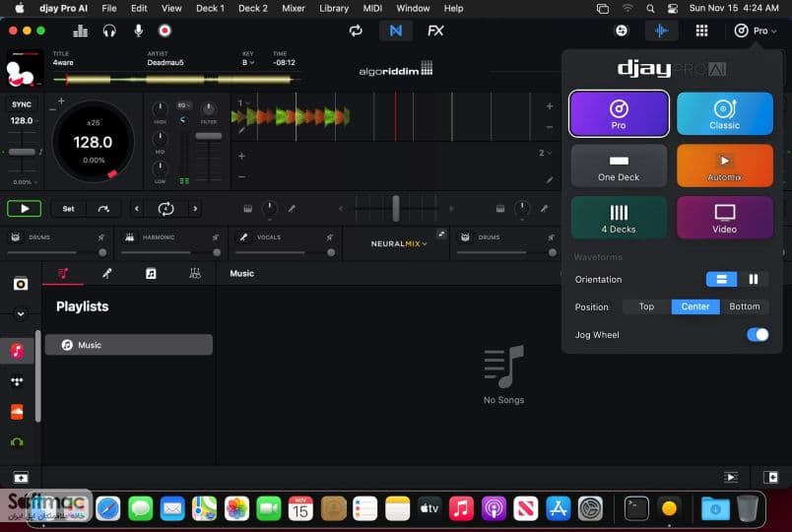Screen dimensions: 792x532
Task: Open the Photos-style library source icon in sidebar
Action: click(21, 284)
